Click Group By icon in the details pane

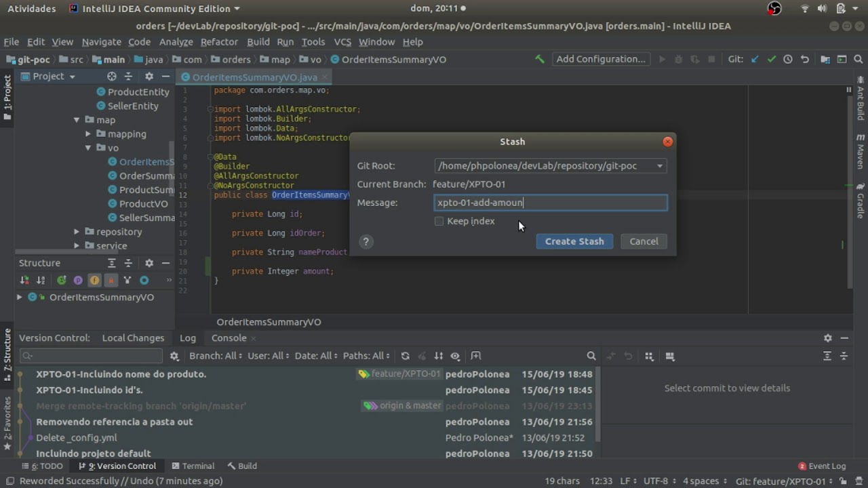[649, 356]
